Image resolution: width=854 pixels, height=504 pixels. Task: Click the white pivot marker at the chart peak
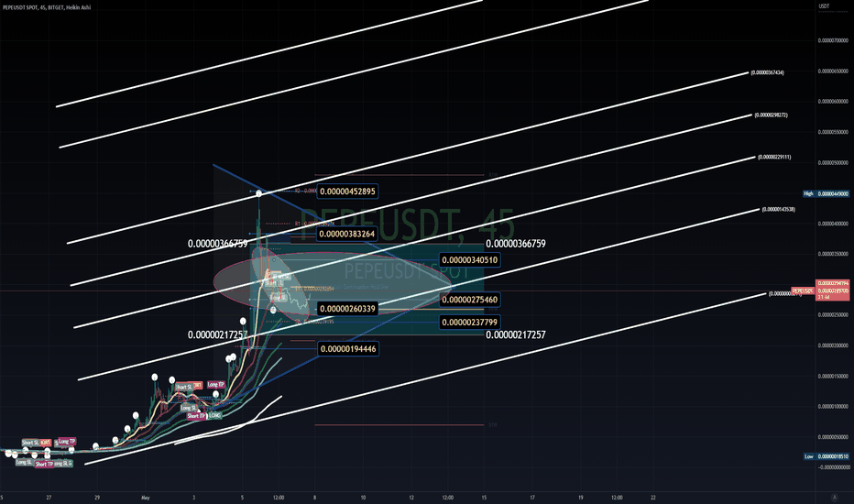(259, 193)
